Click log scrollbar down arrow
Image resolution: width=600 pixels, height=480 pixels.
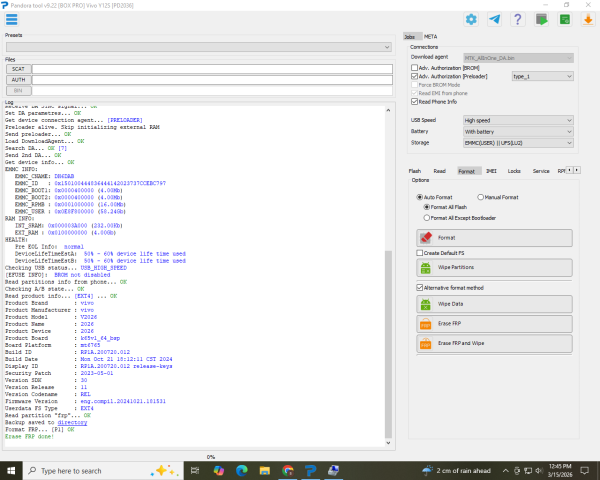pos(388,443)
